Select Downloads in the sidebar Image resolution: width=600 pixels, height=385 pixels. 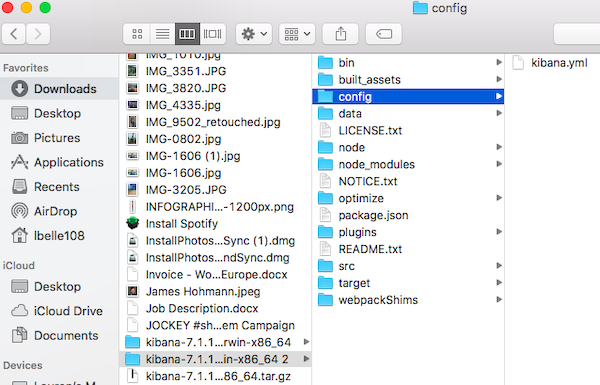click(59, 89)
